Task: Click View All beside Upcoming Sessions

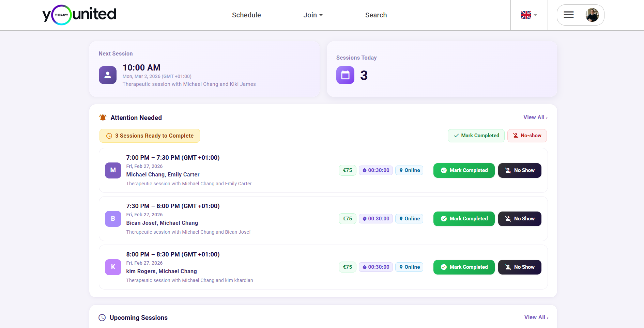Action: point(536,317)
